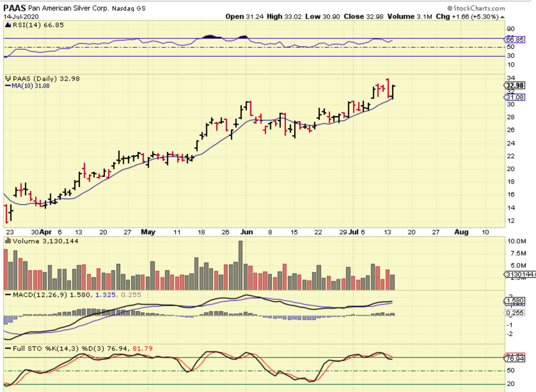Click the -2 level on the MACD axis
This screenshot has width=536, height=392.
[x=510, y=334]
